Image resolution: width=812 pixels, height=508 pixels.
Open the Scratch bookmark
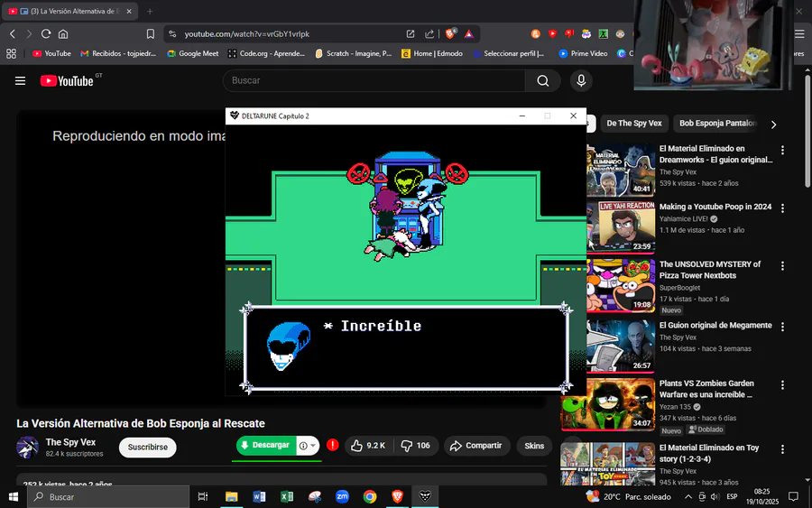(x=353, y=53)
